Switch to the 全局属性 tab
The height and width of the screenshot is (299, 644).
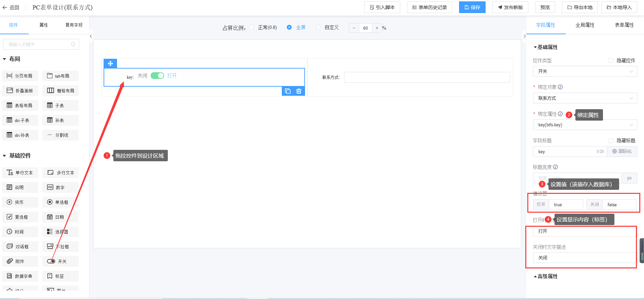(x=585, y=25)
